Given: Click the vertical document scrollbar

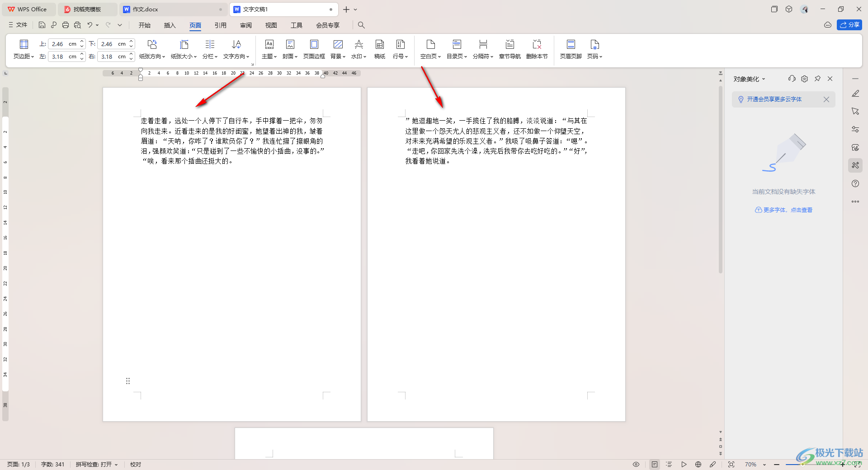Looking at the screenshot, I should point(721,179).
